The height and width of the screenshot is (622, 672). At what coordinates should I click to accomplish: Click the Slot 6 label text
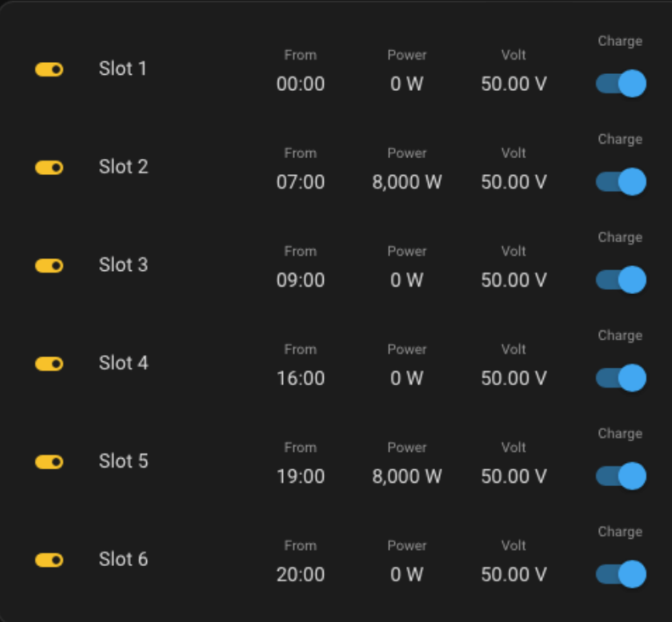[x=123, y=559]
